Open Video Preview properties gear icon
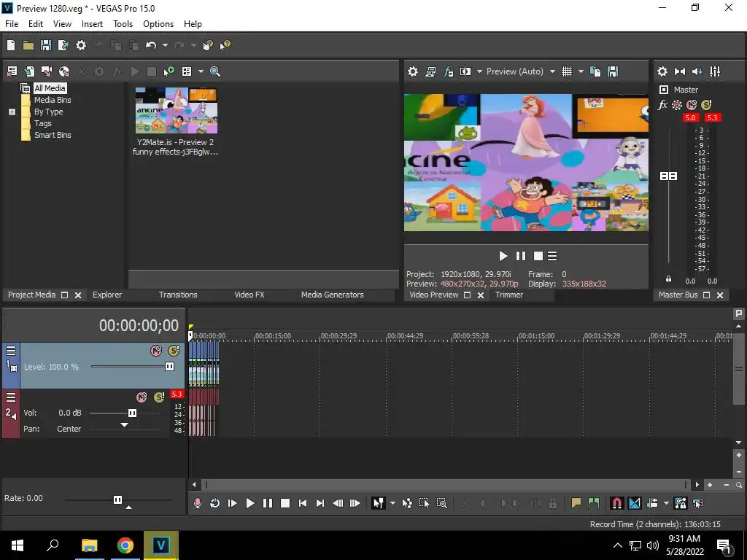 coord(413,71)
